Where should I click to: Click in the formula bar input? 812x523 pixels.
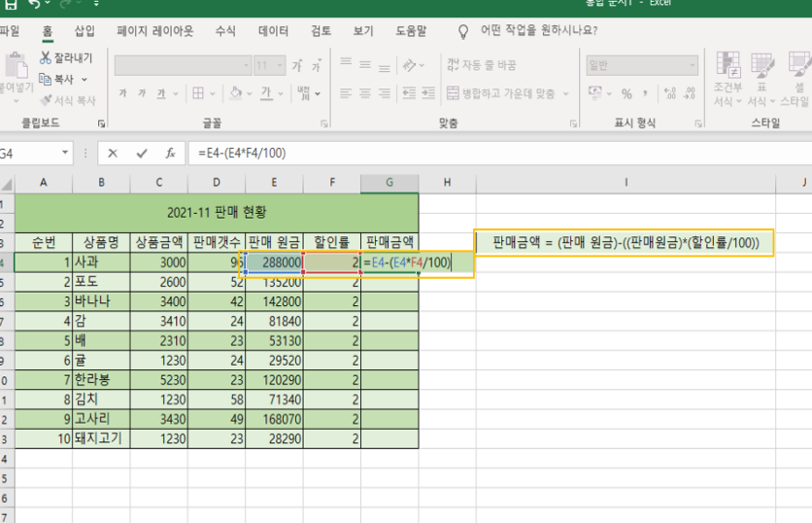pyautogui.click(x=500, y=153)
